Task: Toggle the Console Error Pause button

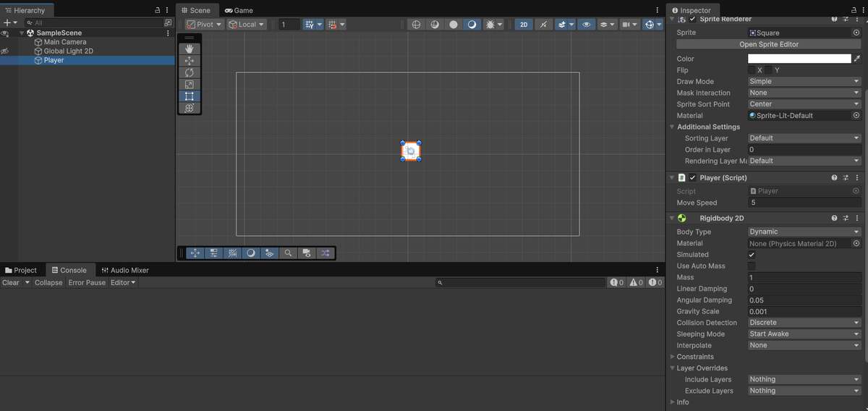Action: tap(87, 282)
